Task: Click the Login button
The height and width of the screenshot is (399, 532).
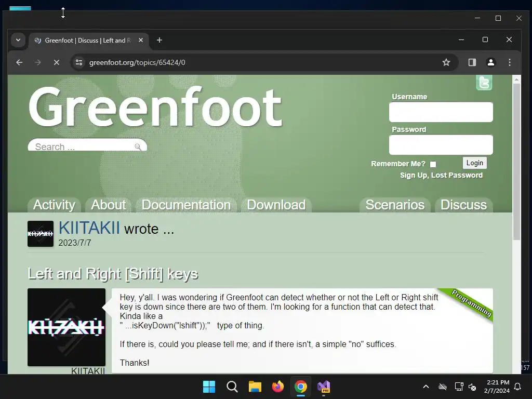Action: click(475, 163)
